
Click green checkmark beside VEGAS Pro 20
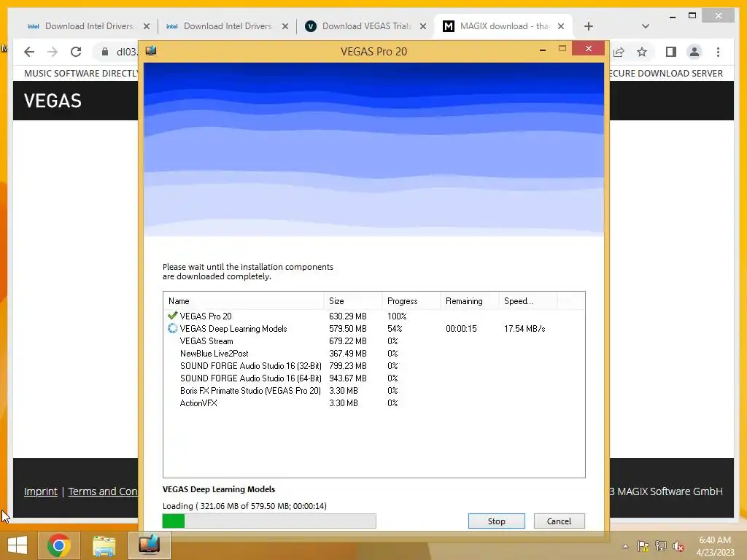click(172, 315)
